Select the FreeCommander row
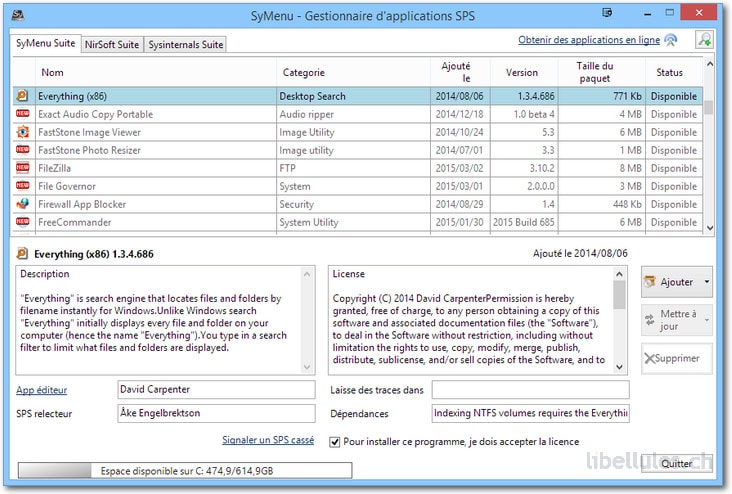Viewport: 732px width, 494px height. click(x=358, y=222)
